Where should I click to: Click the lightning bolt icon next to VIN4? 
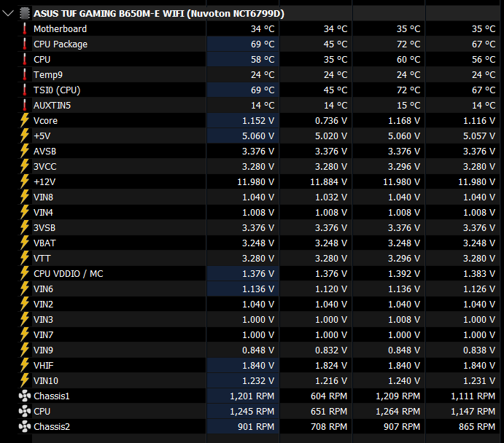pos(24,212)
